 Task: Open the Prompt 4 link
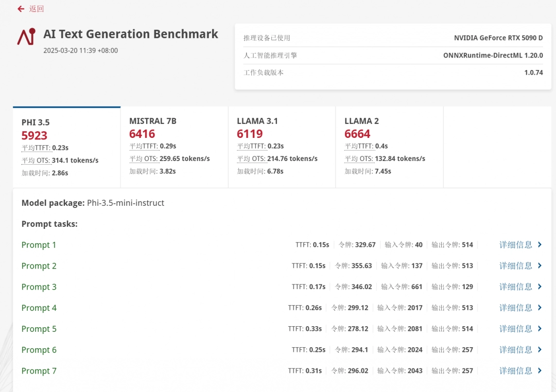39,308
